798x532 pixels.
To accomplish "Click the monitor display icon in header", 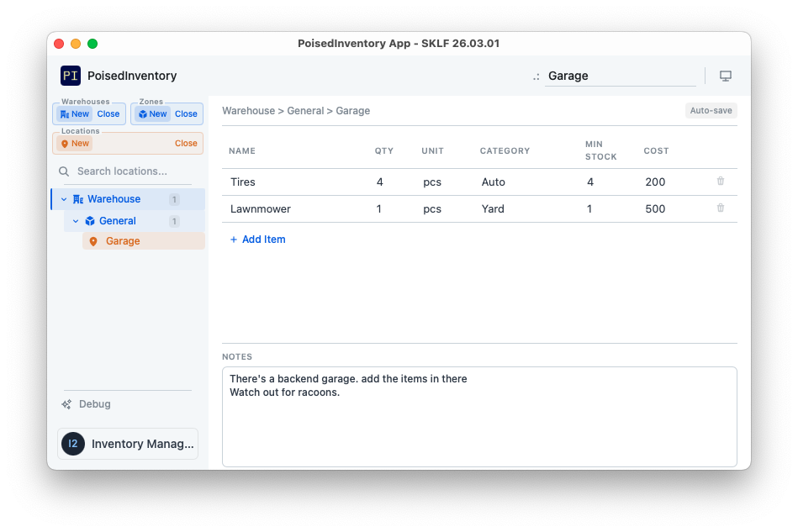I will click(x=725, y=76).
